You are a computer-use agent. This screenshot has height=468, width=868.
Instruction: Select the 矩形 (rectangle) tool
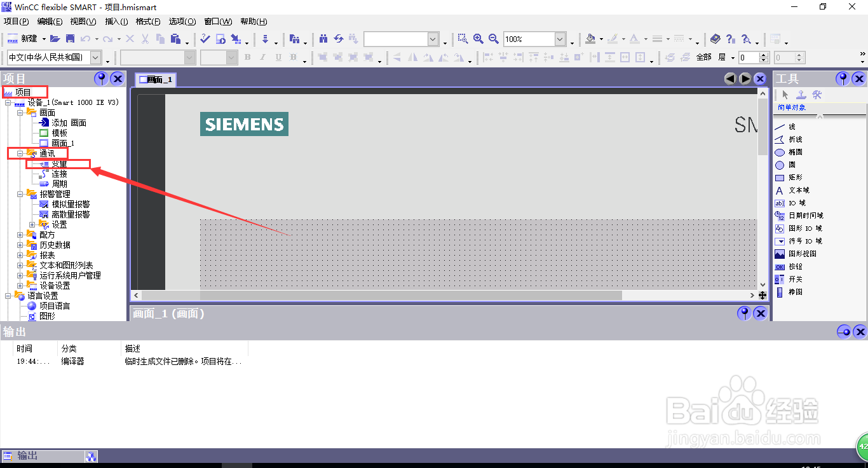click(789, 177)
